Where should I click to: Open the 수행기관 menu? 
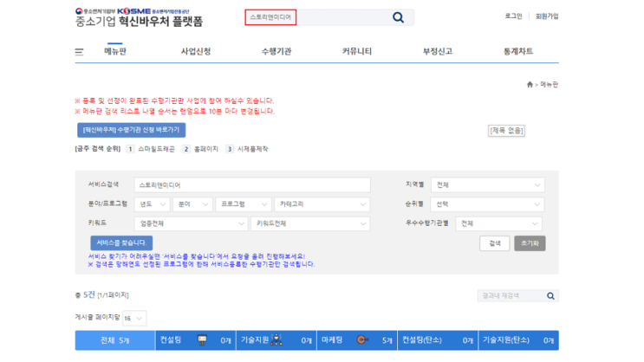(276, 51)
